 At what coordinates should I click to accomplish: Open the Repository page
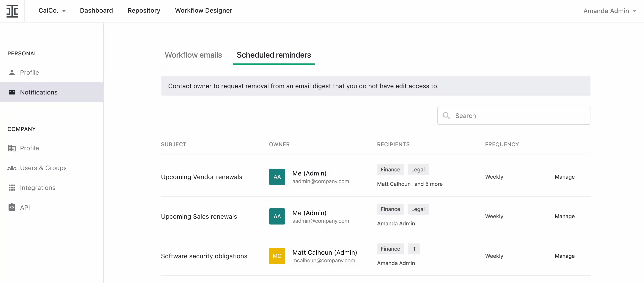144,11
